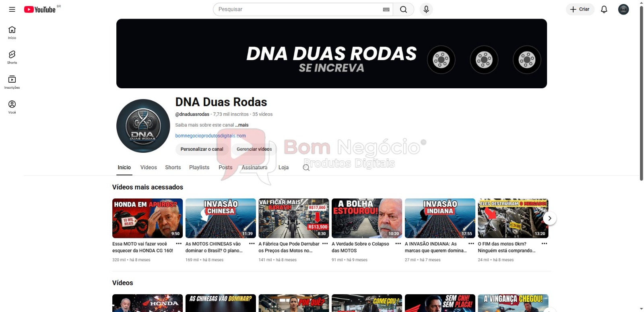Open options menu for Honda CG 160 video
Screen dimensions: 644x312
pos(179,244)
